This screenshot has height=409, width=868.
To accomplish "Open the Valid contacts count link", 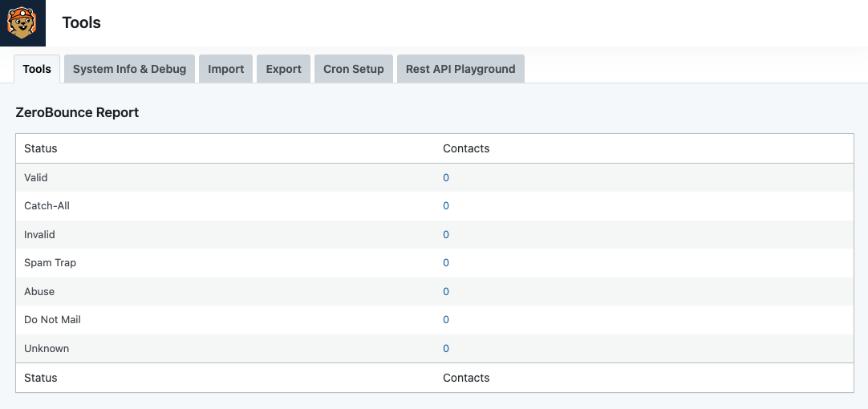I will coord(445,178).
